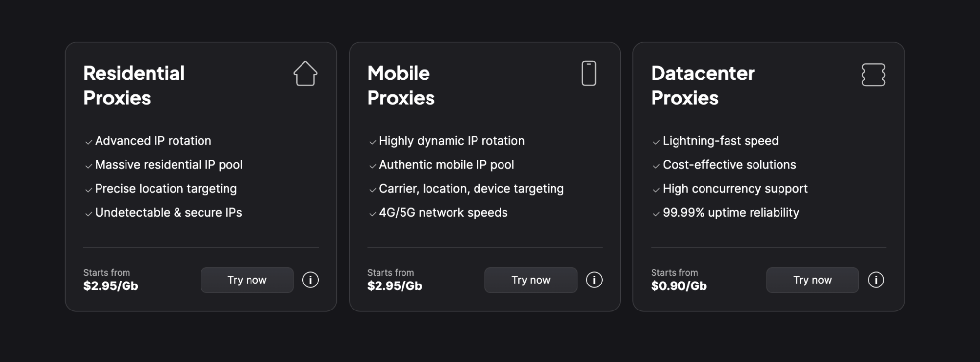Select the Datacenter Proxies heading
Screen dimensions: 980x362
click(703, 85)
